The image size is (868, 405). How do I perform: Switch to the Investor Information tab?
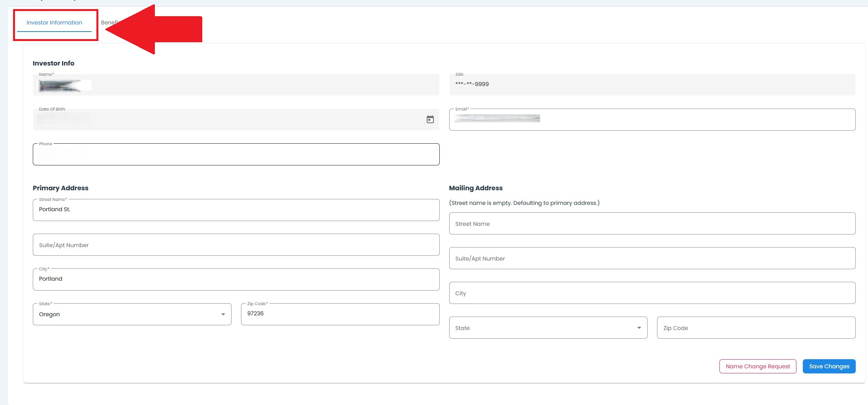(54, 23)
